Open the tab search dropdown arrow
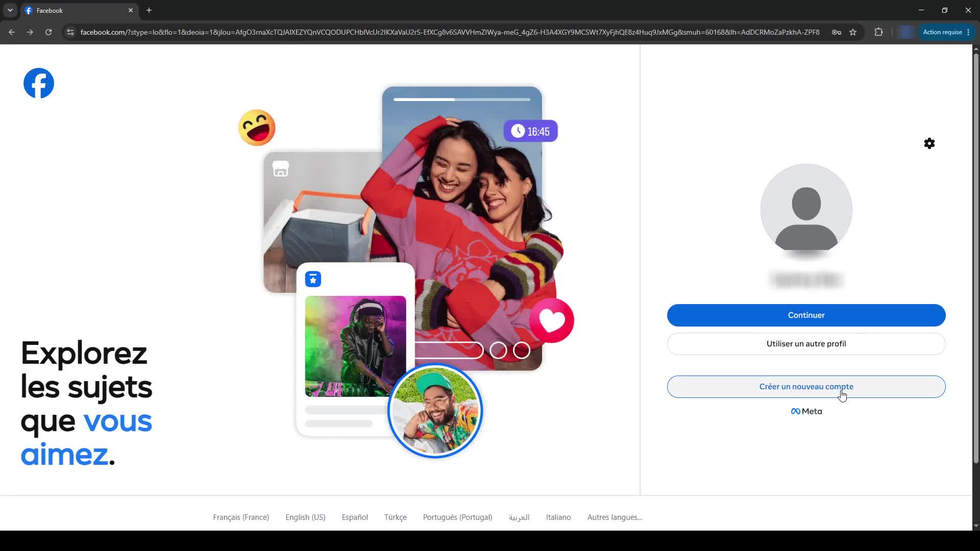The width and height of the screenshot is (980, 551). 10,10
